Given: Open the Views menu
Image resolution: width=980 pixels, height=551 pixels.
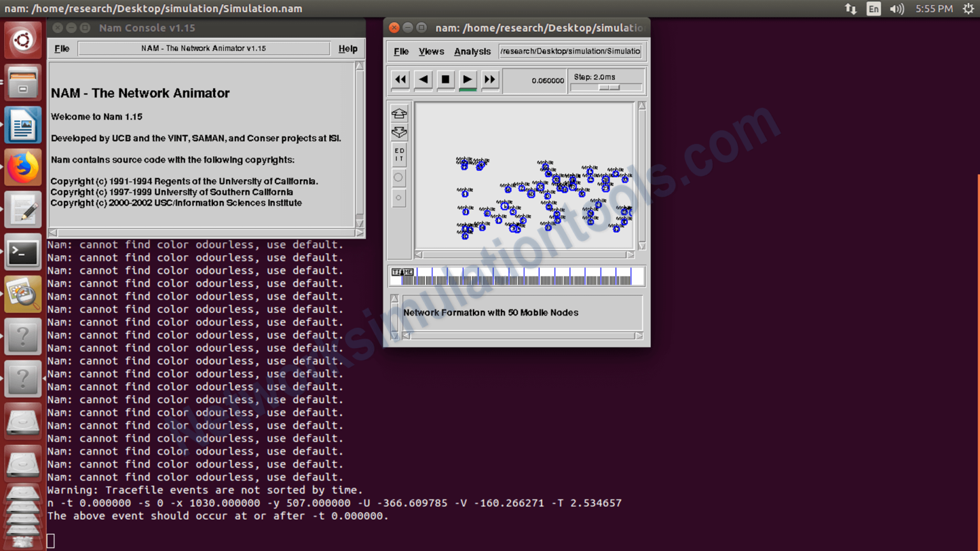Looking at the screenshot, I should (431, 51).
